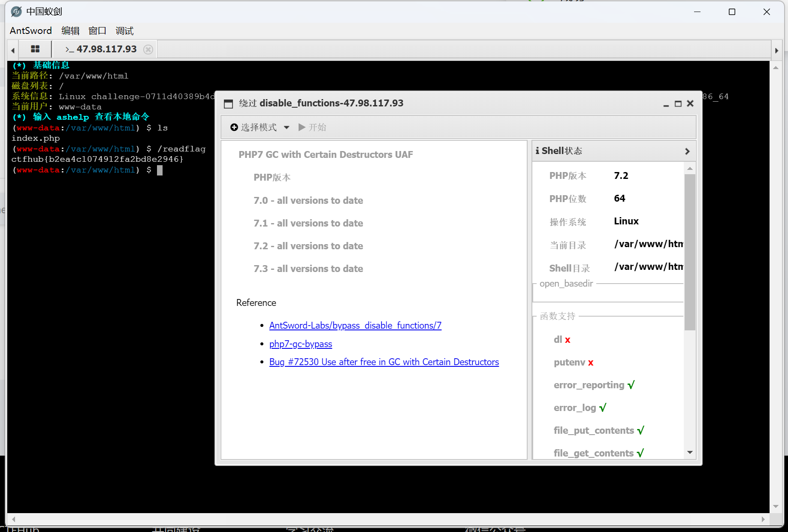The image size is (788, 532).
Task: Click index.php in terminal output
Action: point(36,138)
